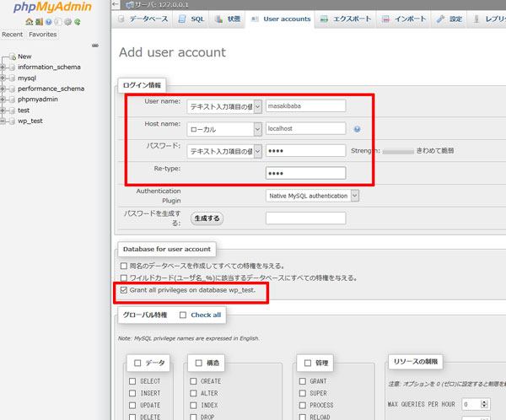Image resolution: width=506 pixels, height=420 pixels.
Task: Click the server 127.0.0.1 breadcrumb icon
Action: coord(130,4)
